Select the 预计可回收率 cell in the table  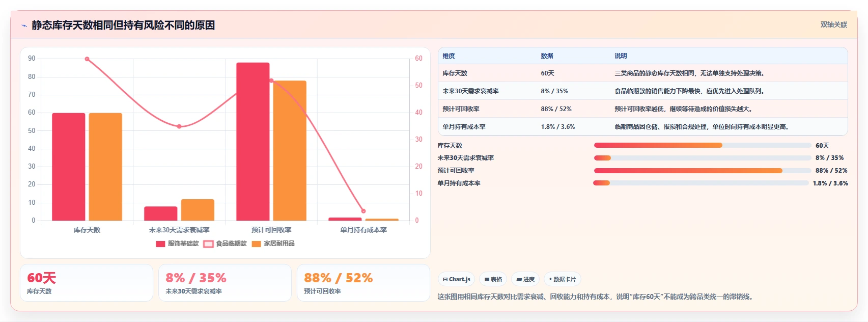click(x=461, y=109)
